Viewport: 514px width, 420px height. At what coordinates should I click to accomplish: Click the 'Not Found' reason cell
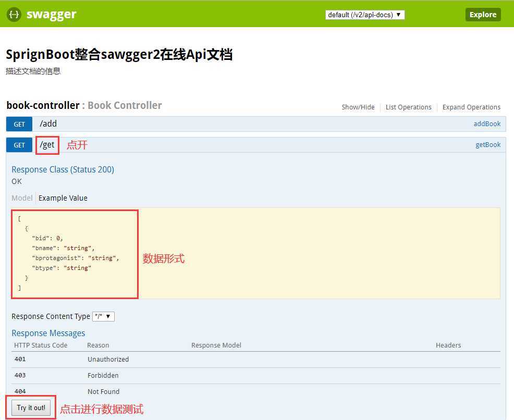pyautogui.click(x=103, y=391)
